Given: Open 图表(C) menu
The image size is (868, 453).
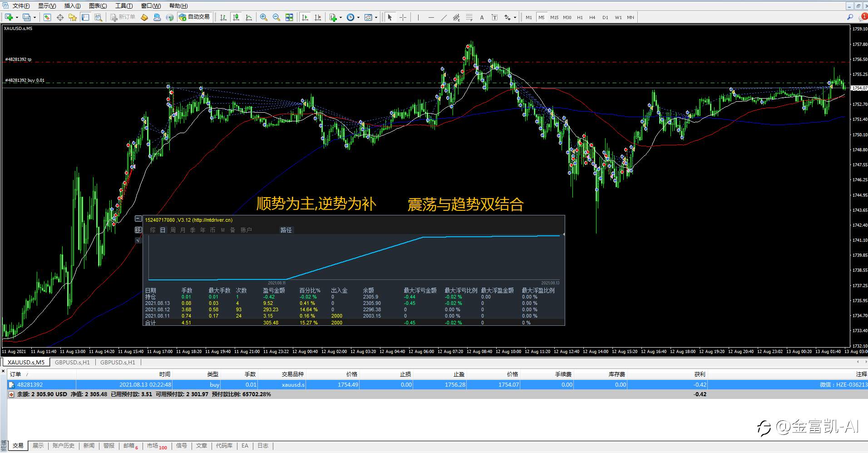Looking at the screenshot, I should 98,6.
